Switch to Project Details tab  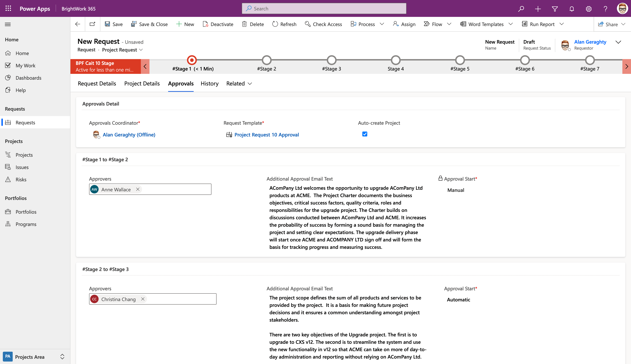click(x=142, y=84)
